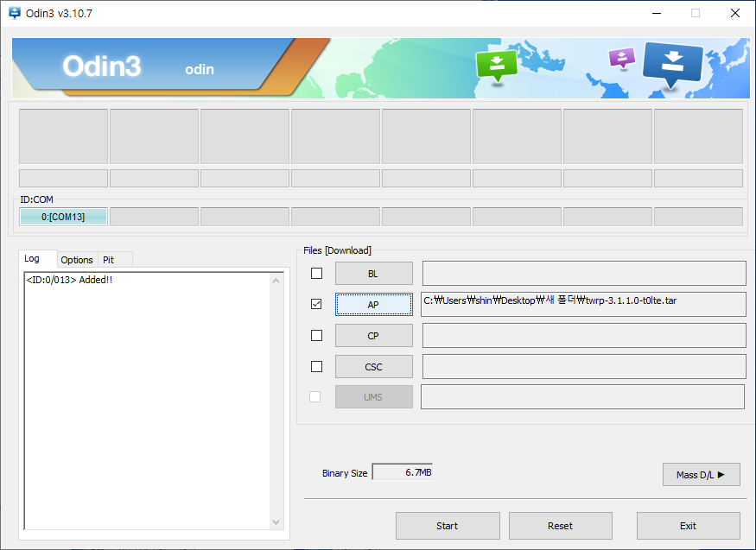The height and width of the screenshot is (550, 756).
Task: Enable the CP file checkbox
Action: 316,335
